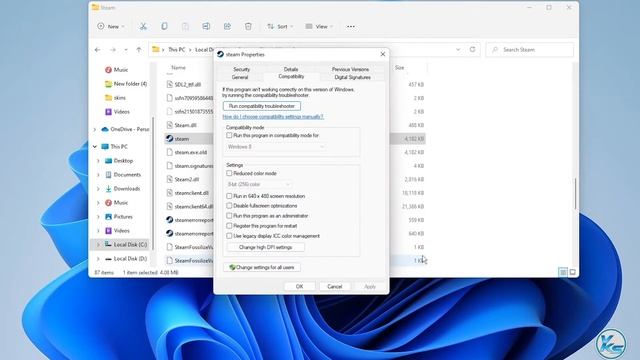Screen dimensions: 640x360
Task: Check Disable fullscreen optimizations
Action: point(229,206)
